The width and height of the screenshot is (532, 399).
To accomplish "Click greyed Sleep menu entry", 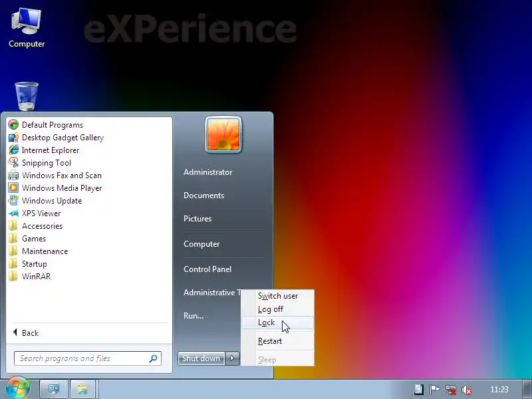I will [278, 360].
